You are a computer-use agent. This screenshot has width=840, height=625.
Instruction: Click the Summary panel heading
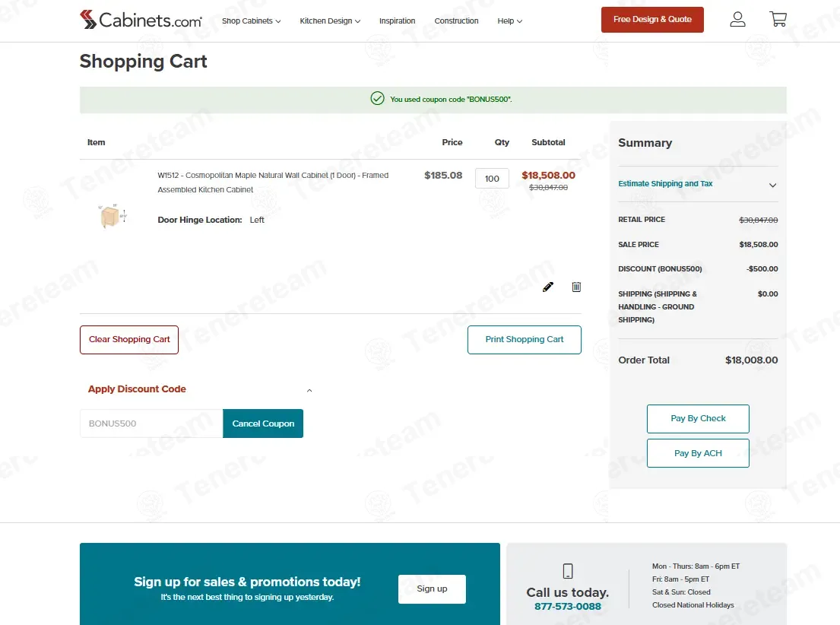click(645, 143)
